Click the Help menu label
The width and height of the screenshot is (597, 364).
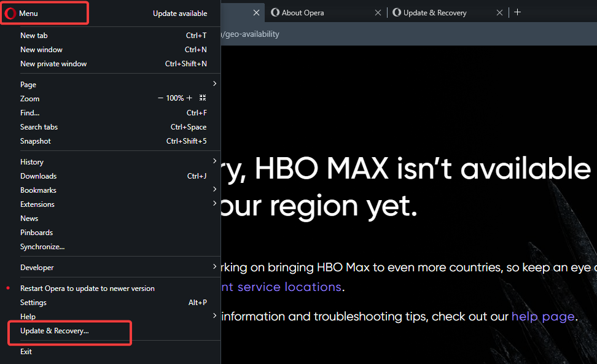pyautogui.click(x=28, y=317)
